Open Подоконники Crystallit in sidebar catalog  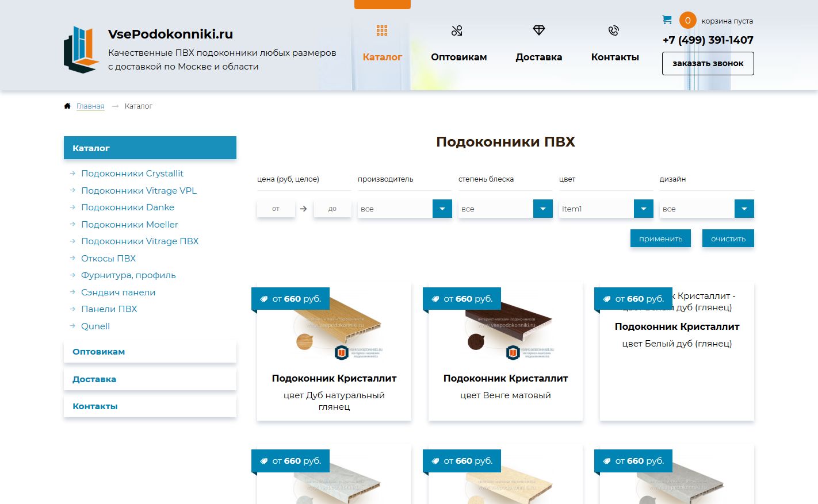[x=132, y=174]
